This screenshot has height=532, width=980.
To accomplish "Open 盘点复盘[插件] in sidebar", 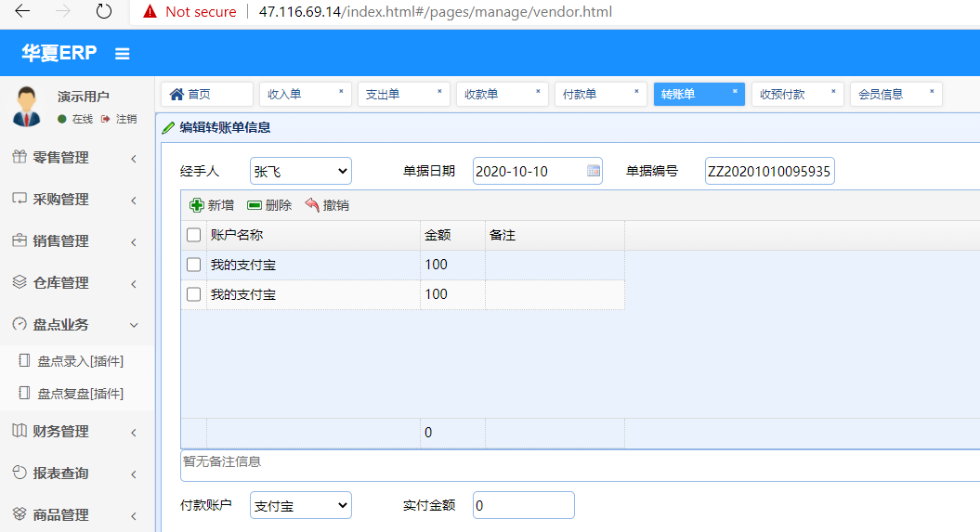I will point(80,394).
